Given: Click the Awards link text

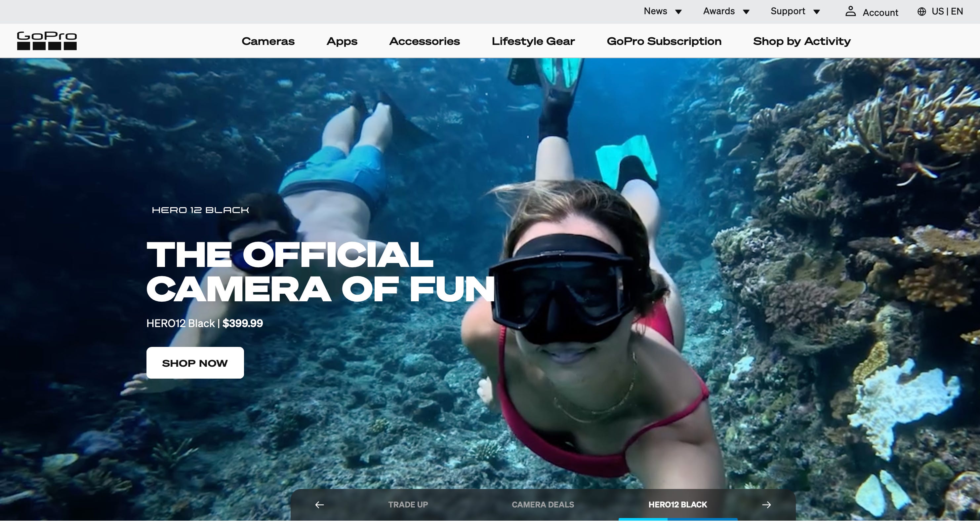Looking at the screenshot, I should pyautogui.click(x=719, y=11).
